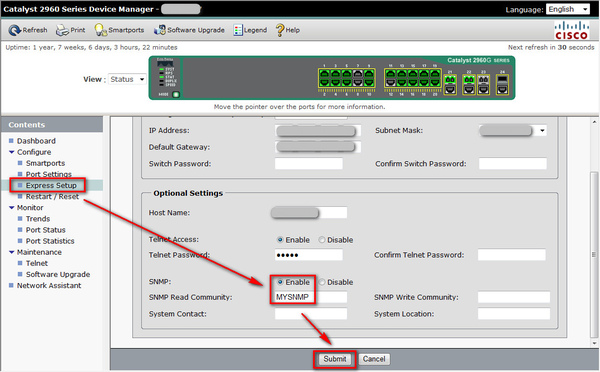The width and height of the screenshot is (600, 372).
Task: Click the Host Name field
Action: pos(309,212)
